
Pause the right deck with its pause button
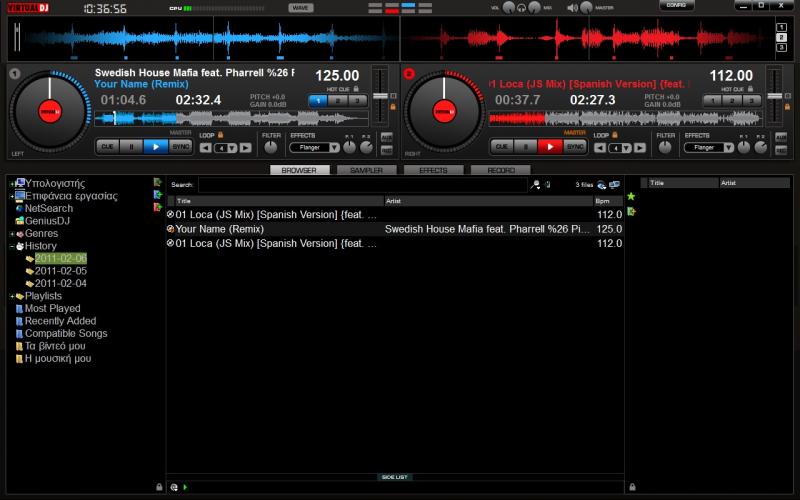pyautogui.click(x=526, y=147)
